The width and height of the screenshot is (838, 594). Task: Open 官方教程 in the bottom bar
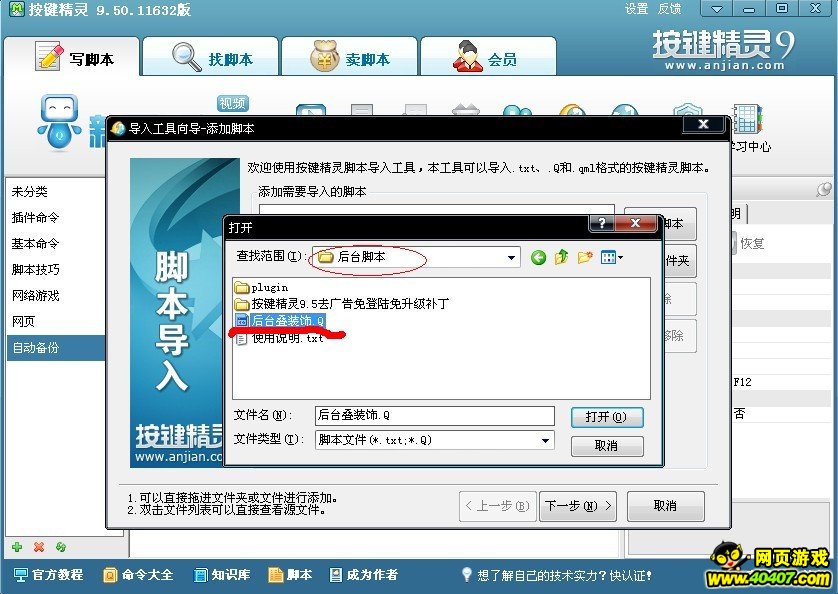click(x=49, y=575)
